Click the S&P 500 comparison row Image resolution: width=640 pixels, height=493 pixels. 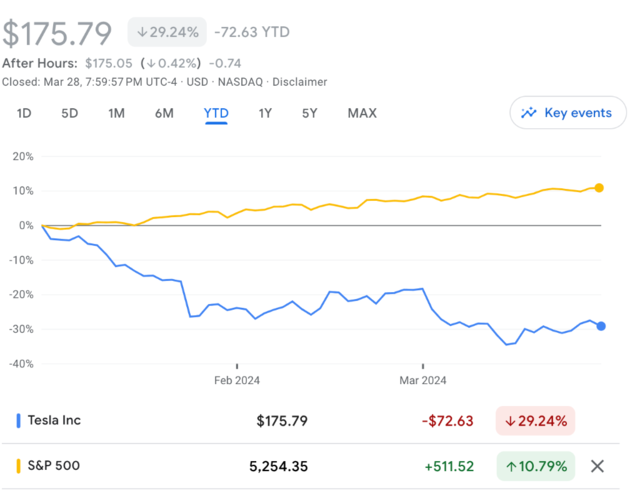150,466
